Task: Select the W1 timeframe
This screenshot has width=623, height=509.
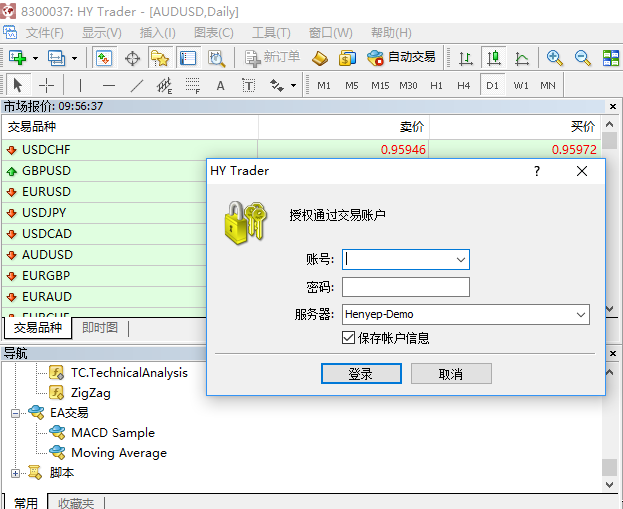Action: (521, 85)
